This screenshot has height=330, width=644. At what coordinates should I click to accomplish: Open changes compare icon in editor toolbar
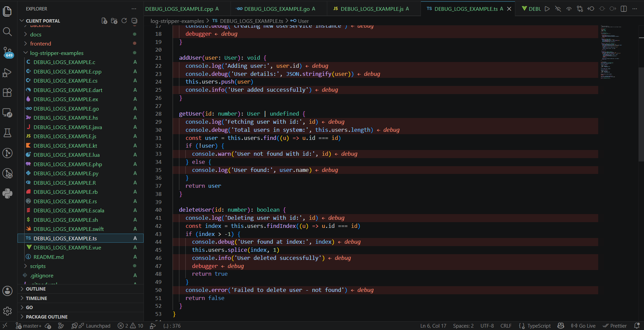[580, 9]
